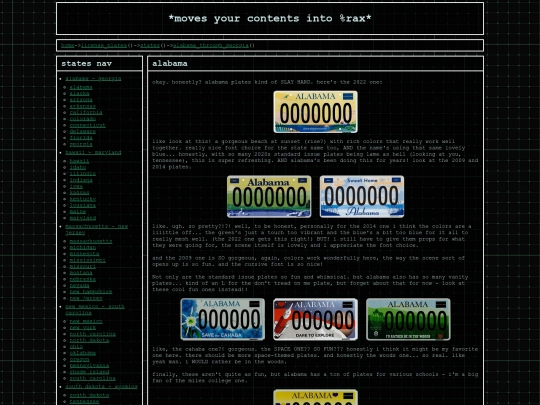View the 2022 Alabama beach plate image
540x405 pixels.
tap(315, 112)
